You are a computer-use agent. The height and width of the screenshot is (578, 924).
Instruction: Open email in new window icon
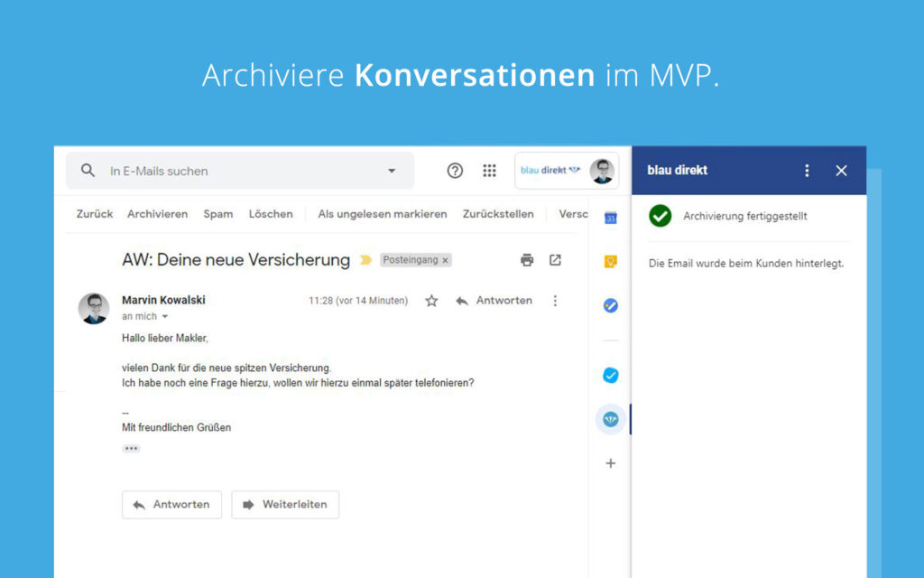[555, 259]
